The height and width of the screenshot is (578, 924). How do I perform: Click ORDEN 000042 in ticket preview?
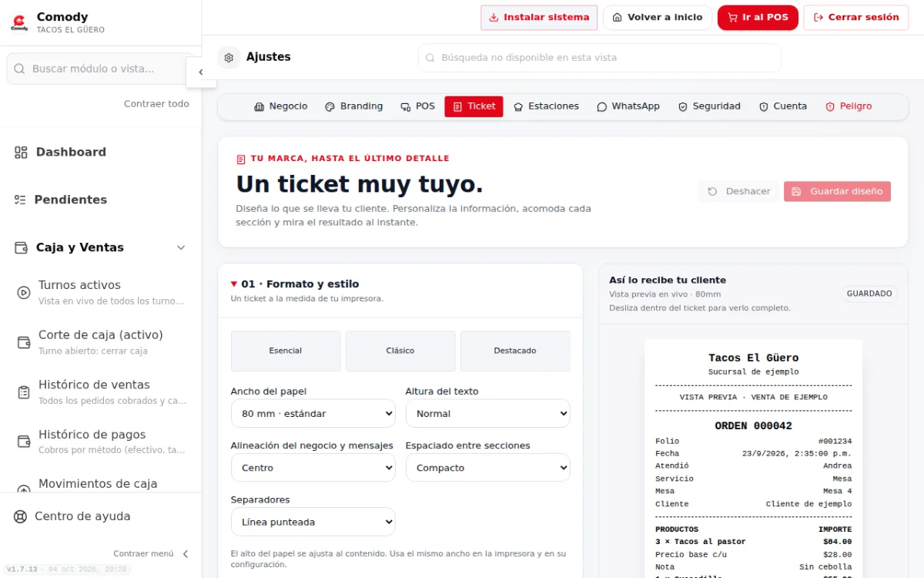coord(753,426)
